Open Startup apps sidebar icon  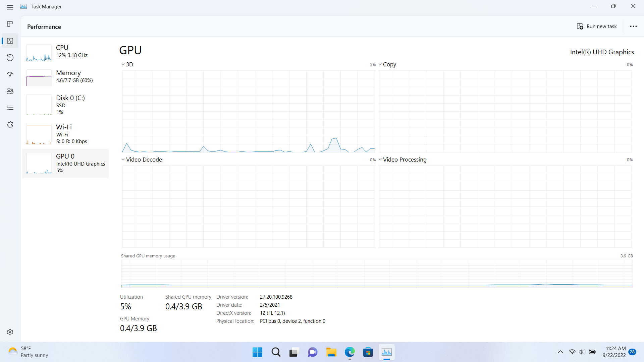point(10,74)
